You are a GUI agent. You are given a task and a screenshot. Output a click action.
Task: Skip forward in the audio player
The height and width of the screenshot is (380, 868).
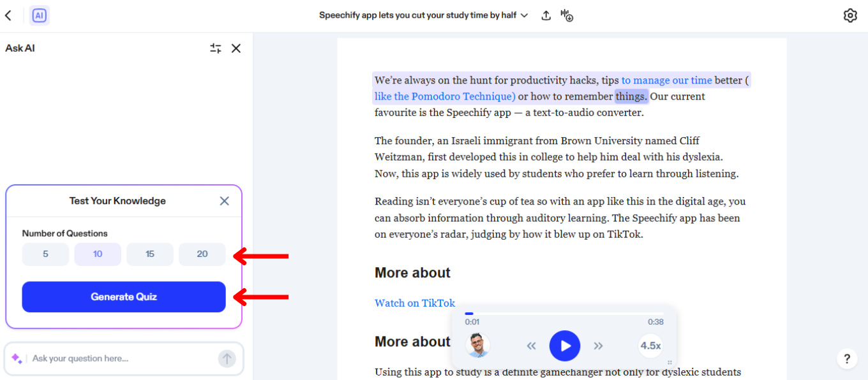(x=599, y=346)
